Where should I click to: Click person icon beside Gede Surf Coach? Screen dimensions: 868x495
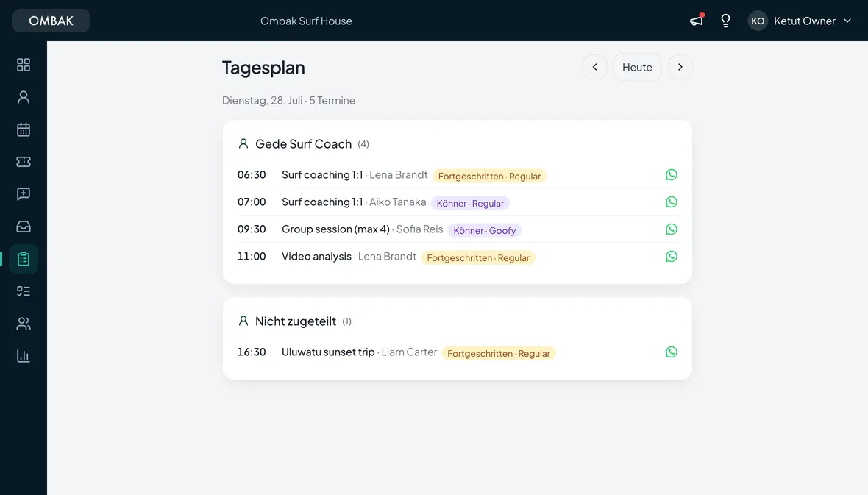tap(243, 143)
